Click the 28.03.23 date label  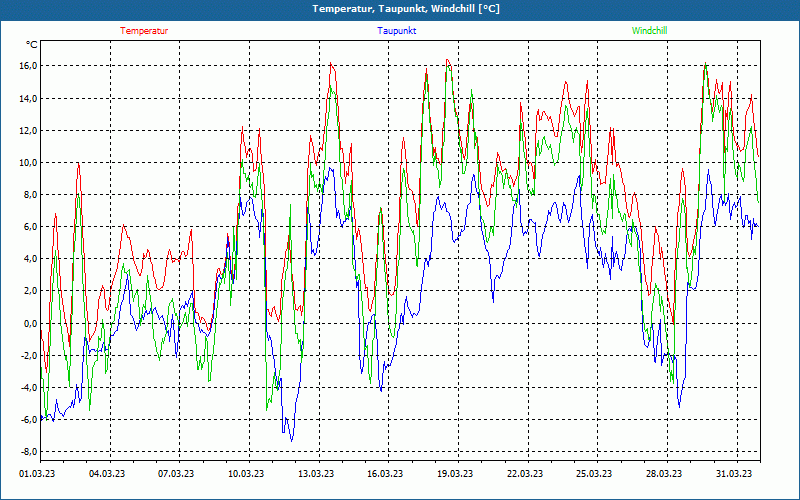point(664,474)
